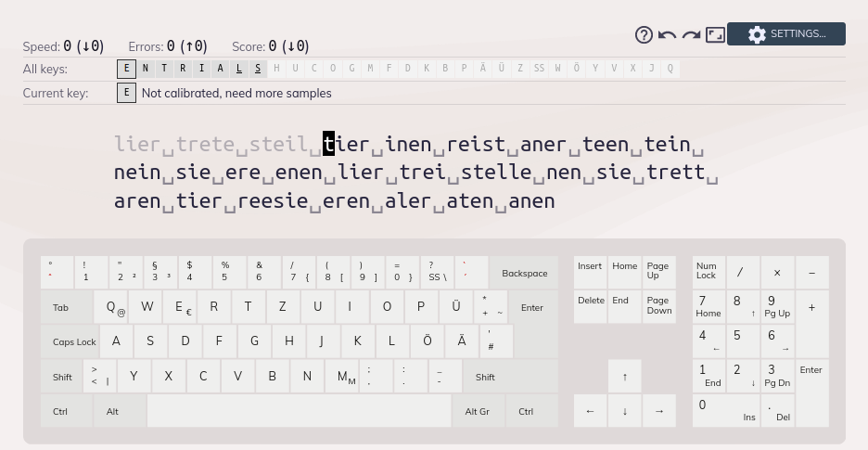Screen dimensions: 868x450
Task: Click the Y key beside left Shift
Action: coord(134,377)
